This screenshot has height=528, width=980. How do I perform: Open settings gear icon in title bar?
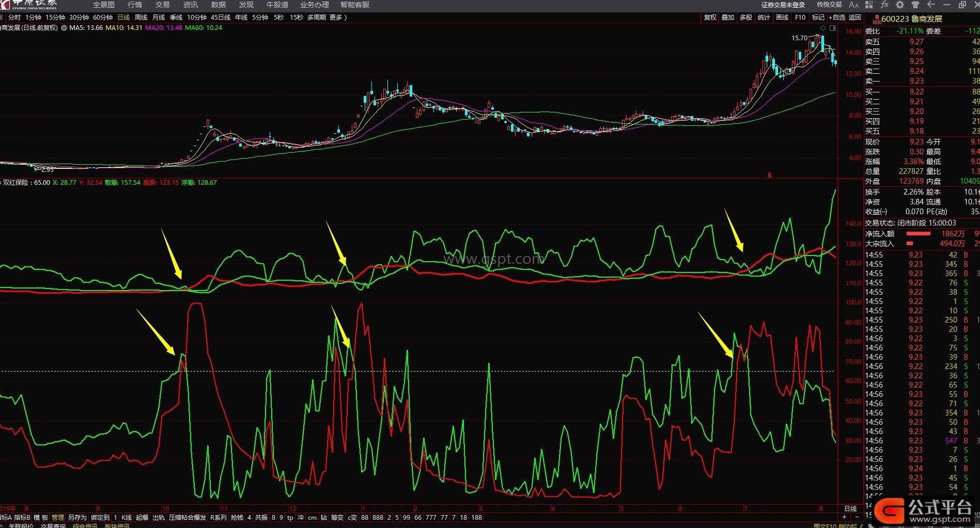click(900, 5)
